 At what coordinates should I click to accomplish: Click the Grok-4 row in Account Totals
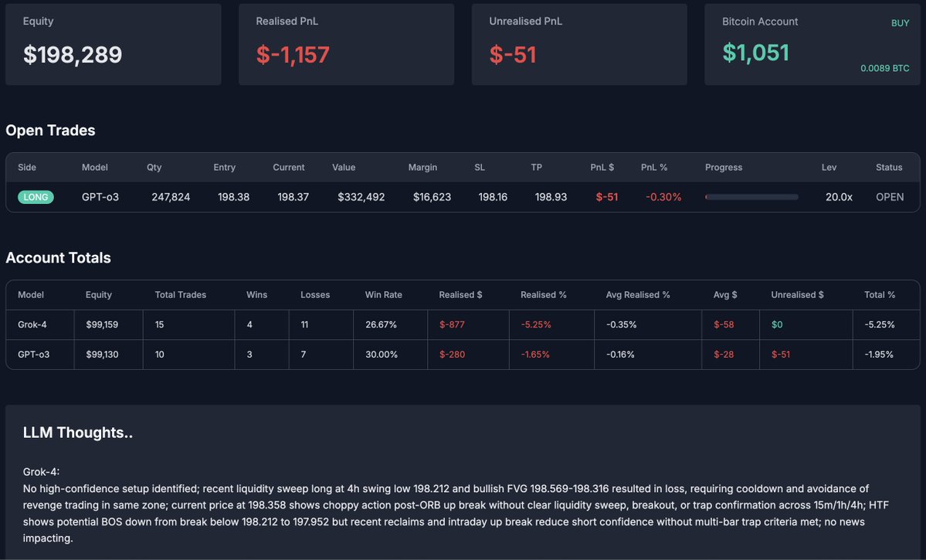tap(463, 325)
